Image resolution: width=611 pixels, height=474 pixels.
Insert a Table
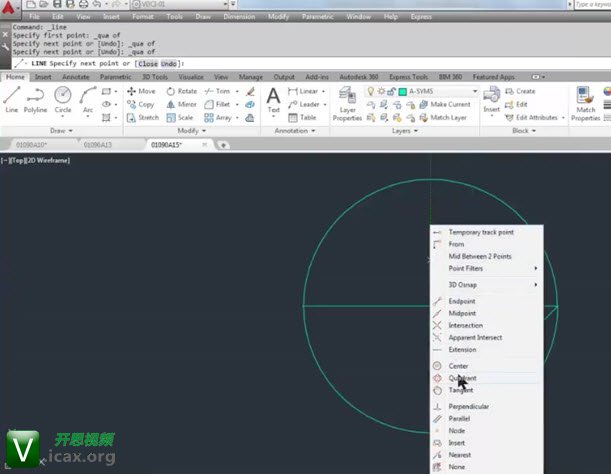(302, 117)
